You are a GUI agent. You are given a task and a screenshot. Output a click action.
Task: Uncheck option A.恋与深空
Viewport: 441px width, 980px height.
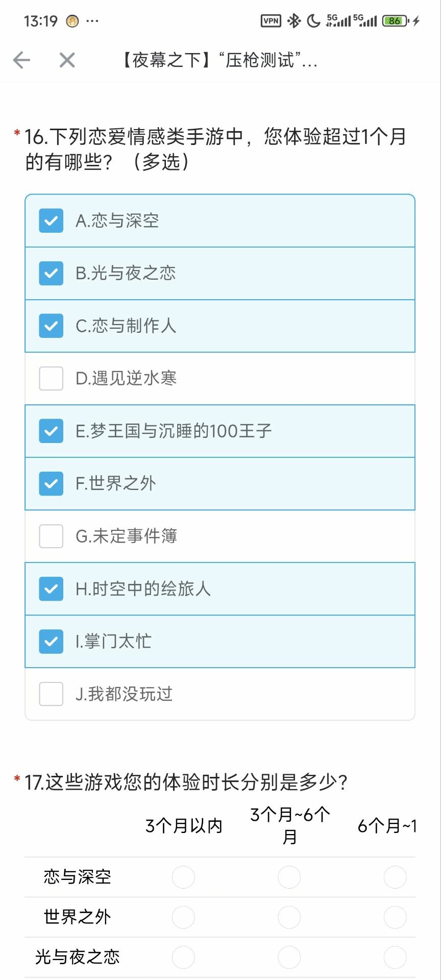51,220
